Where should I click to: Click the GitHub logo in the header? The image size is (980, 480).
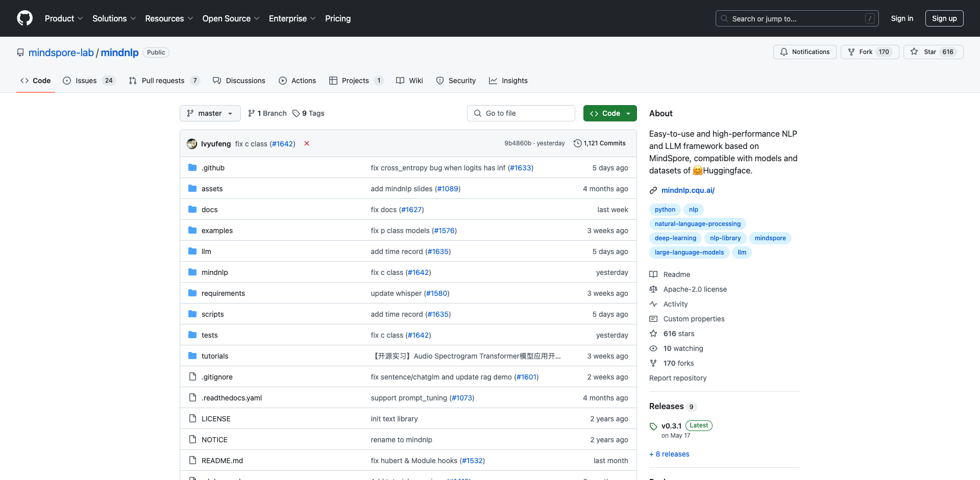[24, 18]
